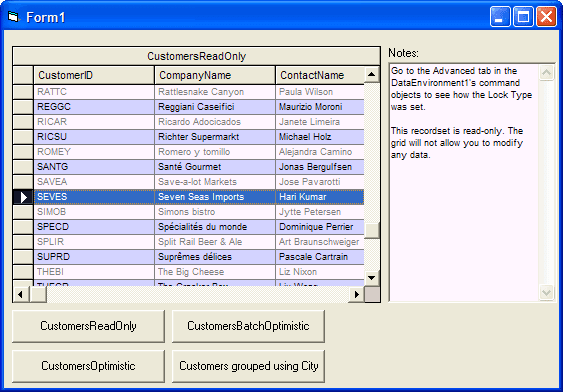The height and width of the screenshot is (392, 563).
Task: Click the RATTC cell
Action: tap(94, 92)
